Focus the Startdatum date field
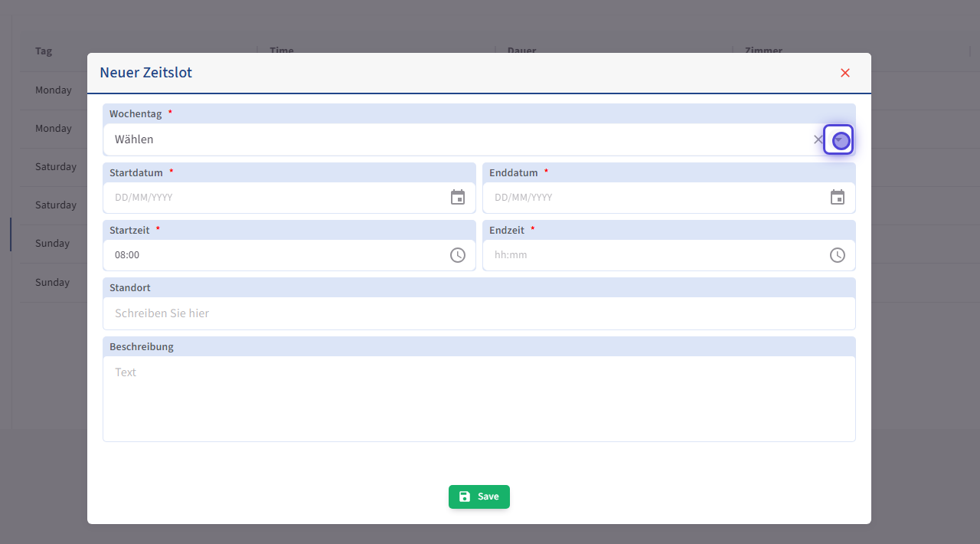980x544 pixels. tap(276, 198)
